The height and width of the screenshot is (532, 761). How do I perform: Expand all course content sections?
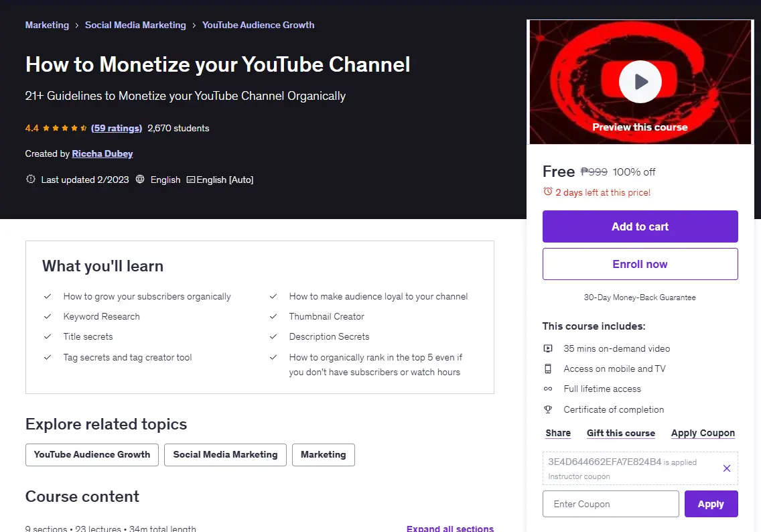click(450, 528)
